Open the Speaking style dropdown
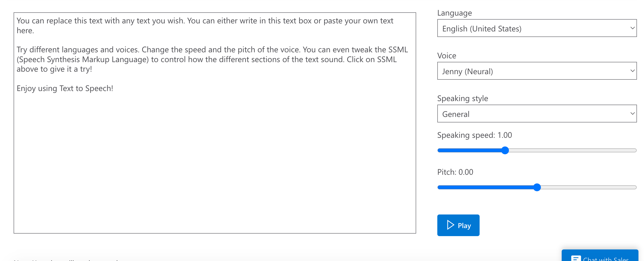 [x=537, y=114]
